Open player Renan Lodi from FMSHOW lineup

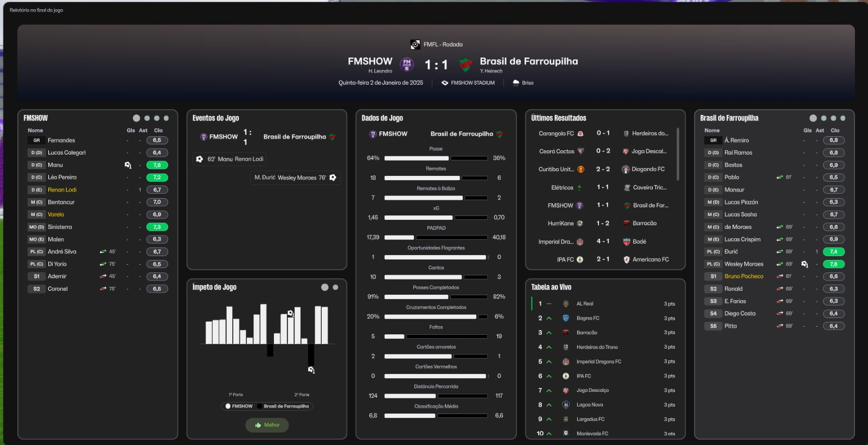pos(62,190)
